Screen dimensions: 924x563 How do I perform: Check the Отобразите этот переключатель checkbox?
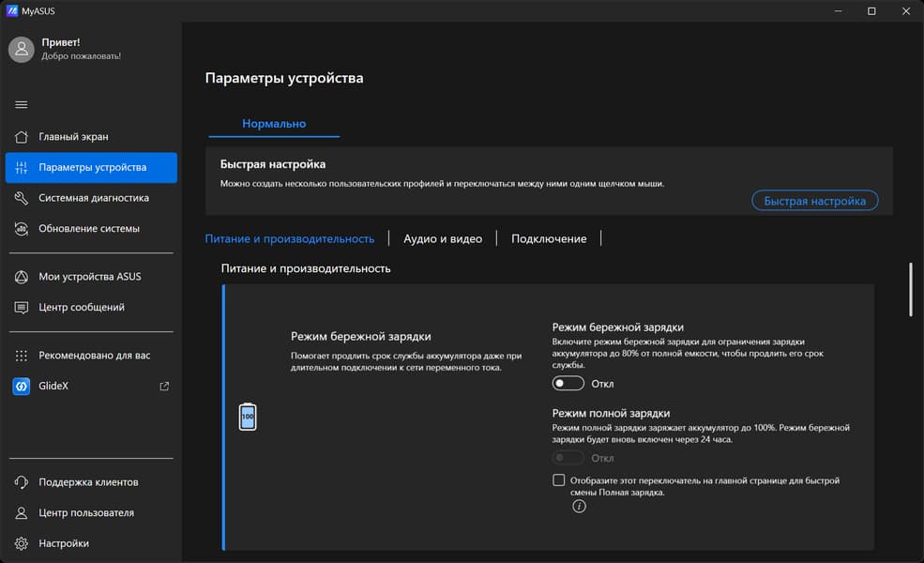point(559,480)
